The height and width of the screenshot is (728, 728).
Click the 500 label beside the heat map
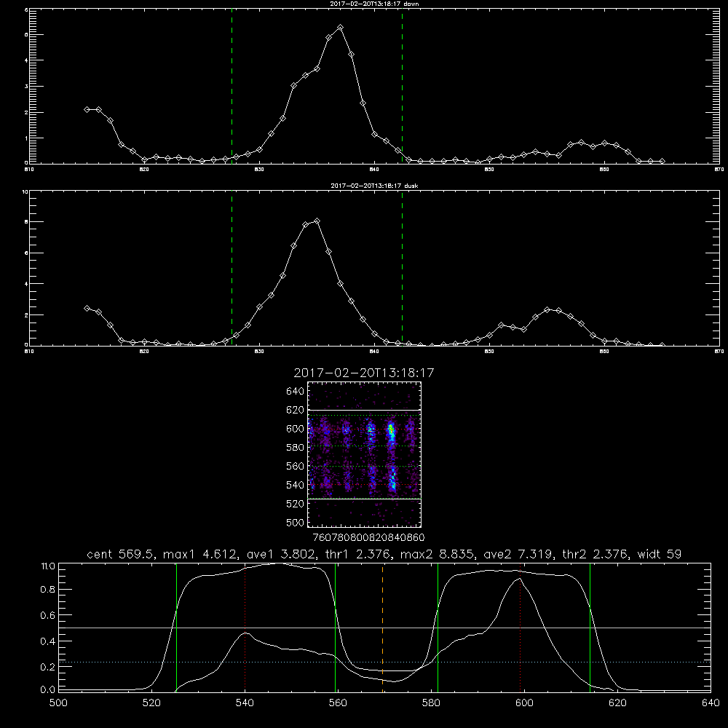point(295,522)
